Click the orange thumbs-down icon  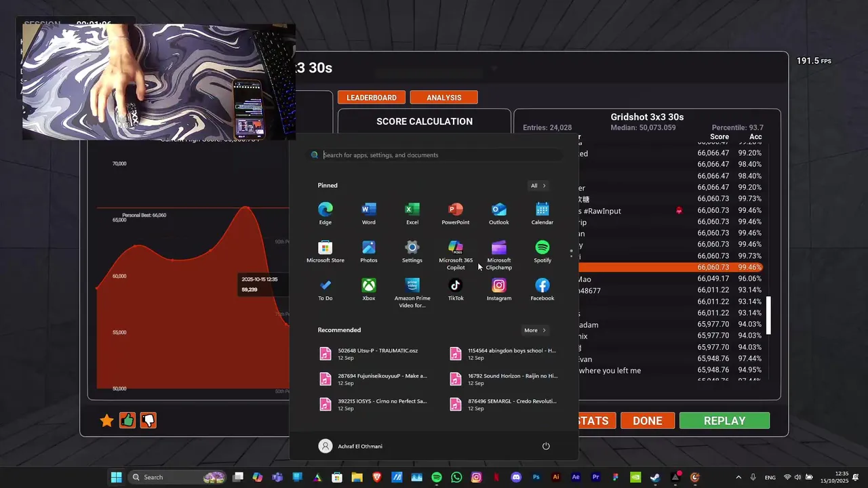pyautogui.click(x=148, y=420)
